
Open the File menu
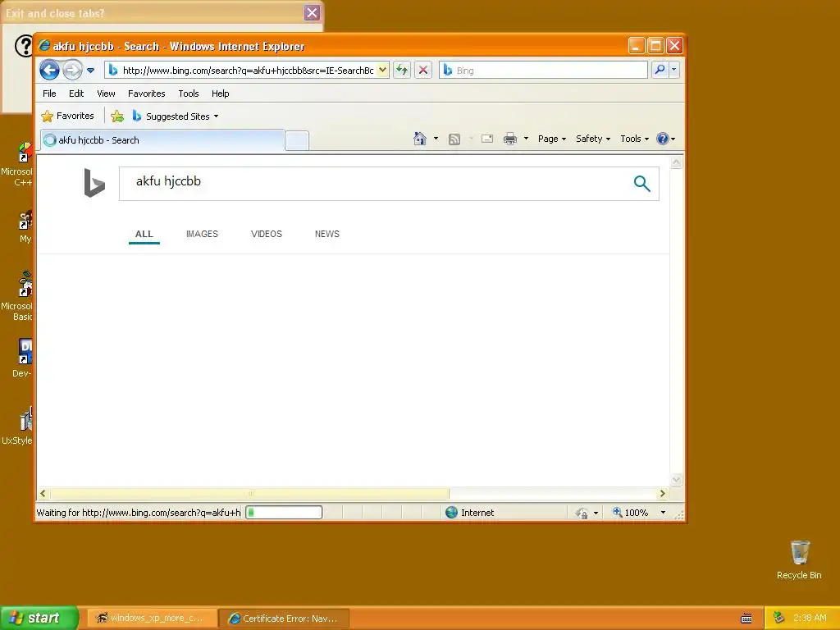(49, 94)
